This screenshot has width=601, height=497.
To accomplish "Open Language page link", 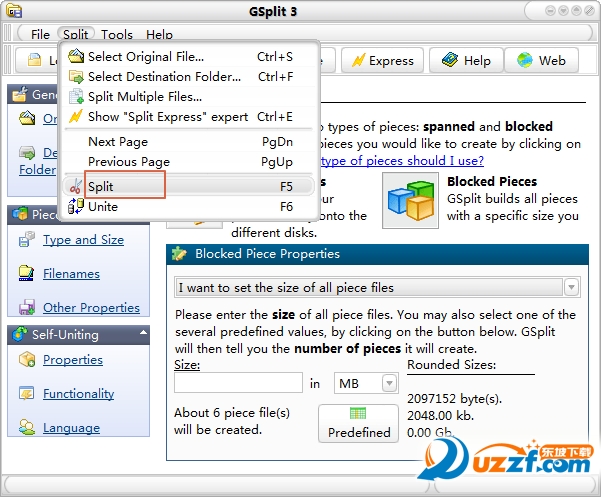I will [x=71, y=427].
